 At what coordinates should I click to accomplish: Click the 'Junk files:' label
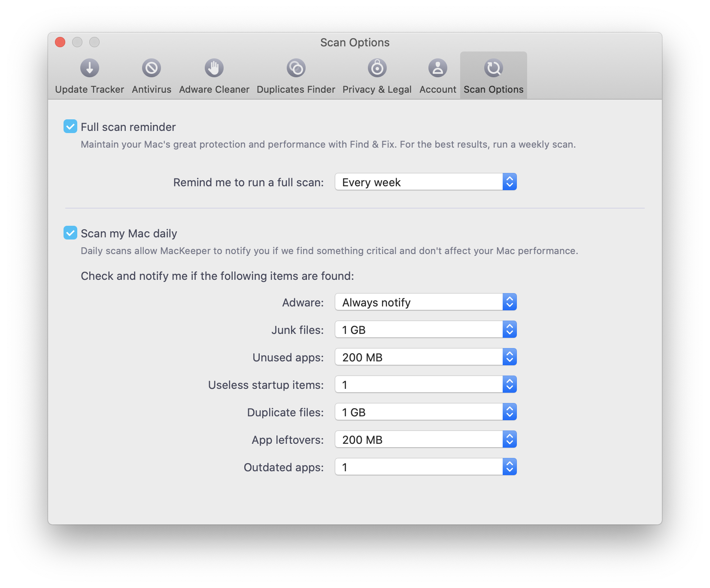[x=297, y=330]
